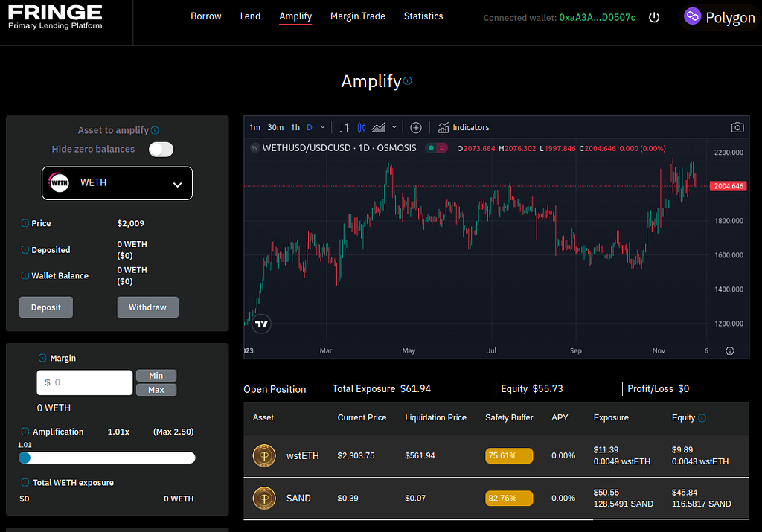Click the Max margin button
The height and width of the screenshot is (532, 762).
[156, 390]
